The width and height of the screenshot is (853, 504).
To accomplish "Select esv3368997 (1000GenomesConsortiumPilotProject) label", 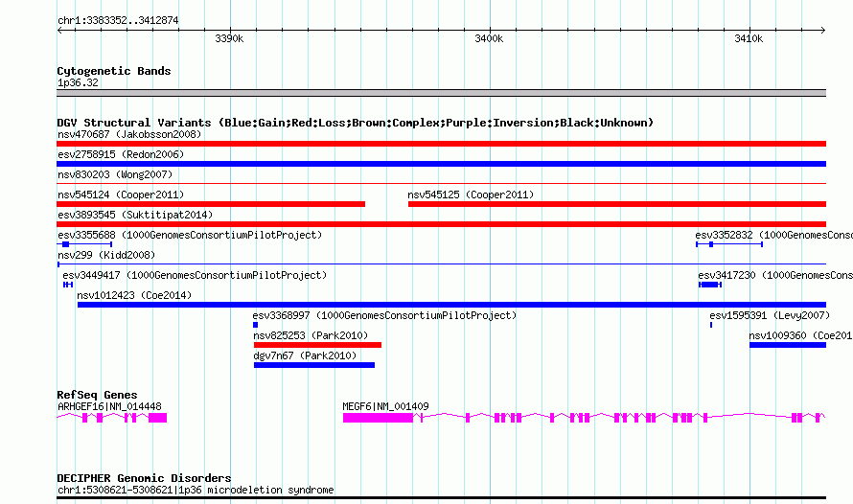I will point(384,315).
